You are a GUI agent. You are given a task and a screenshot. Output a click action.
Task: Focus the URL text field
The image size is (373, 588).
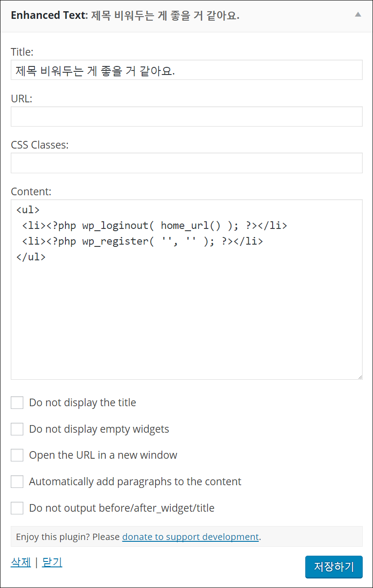(186, 117)
